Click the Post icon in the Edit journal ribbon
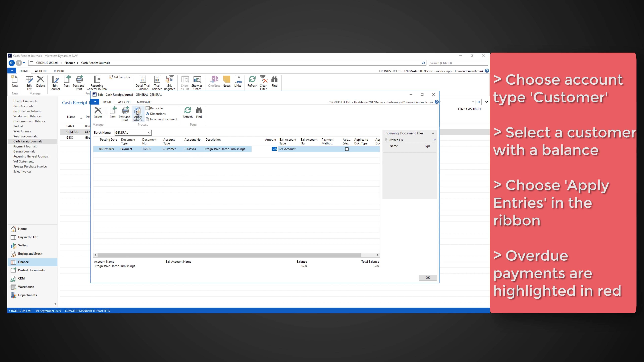Viewport: 644px width, 362px height. tap(113, 112)
